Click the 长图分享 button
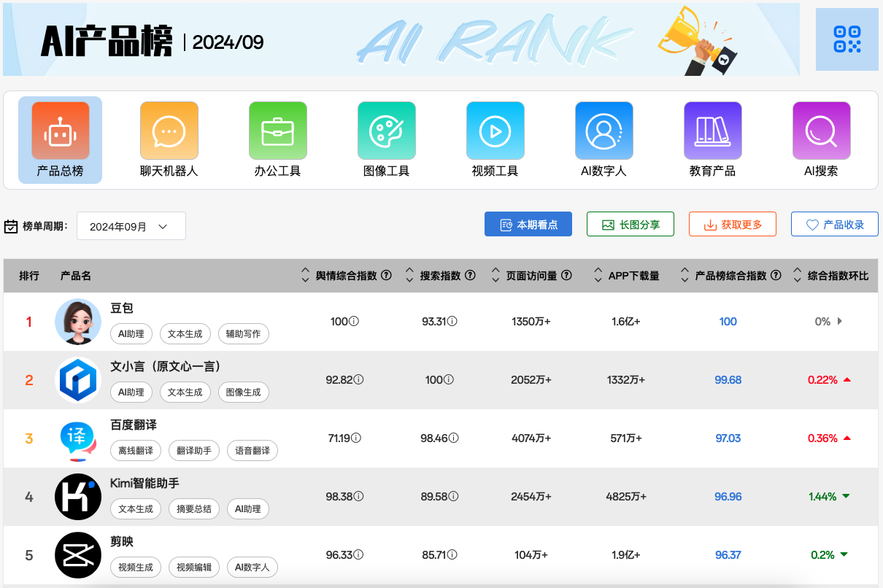 (x=631, y=225)
